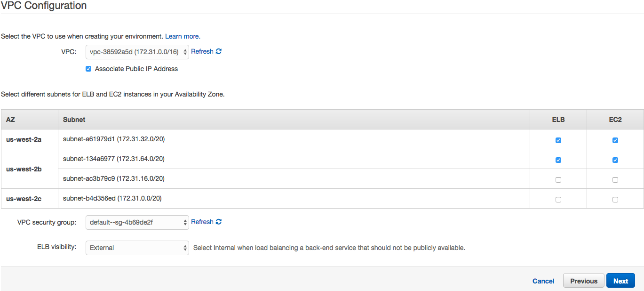The width and height of the screenshot is (644, 291).
Task: Click the refresh icon next to VPC
Action: pyautogui.click(x=219, y=51)
